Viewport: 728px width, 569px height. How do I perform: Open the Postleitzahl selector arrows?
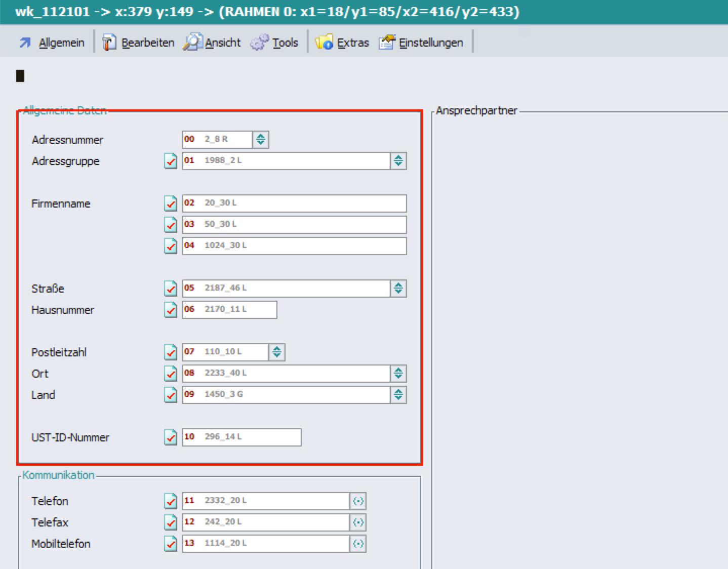[277, 352]
